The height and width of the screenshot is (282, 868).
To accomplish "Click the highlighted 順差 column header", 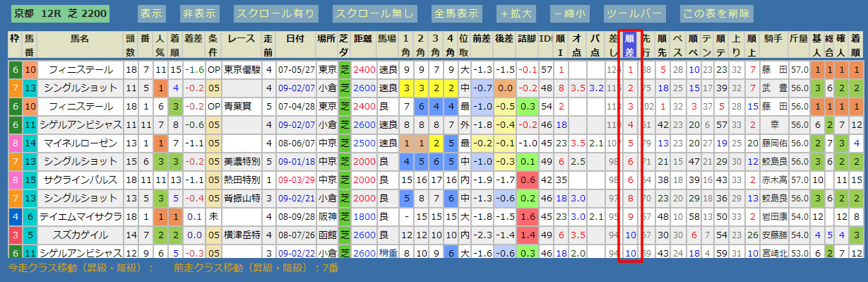I will (630, 45).
